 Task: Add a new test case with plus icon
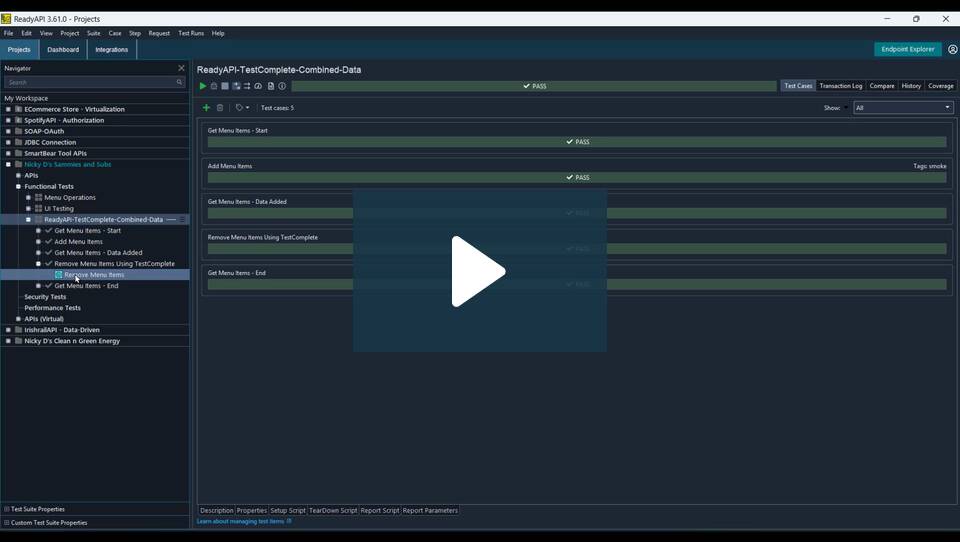[206, 108]
